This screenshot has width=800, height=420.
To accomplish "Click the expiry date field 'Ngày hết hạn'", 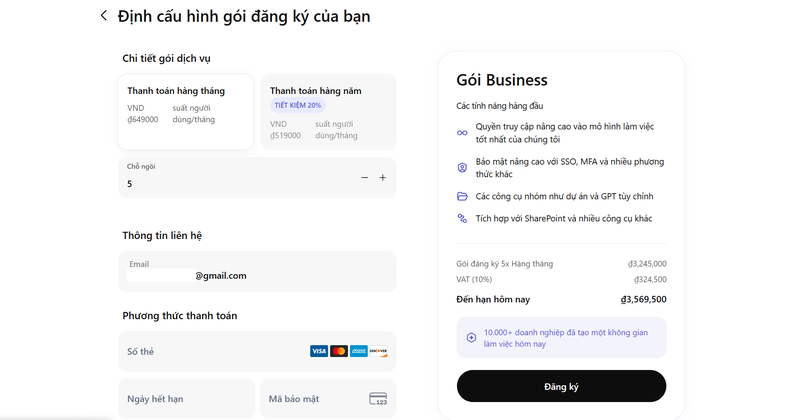I will (186, 399).
